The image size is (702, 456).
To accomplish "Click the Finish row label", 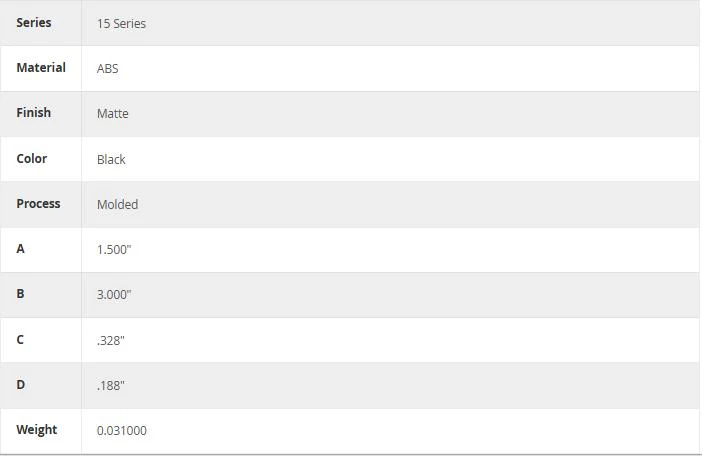I will pyautogui.click(x=34, y=113).
